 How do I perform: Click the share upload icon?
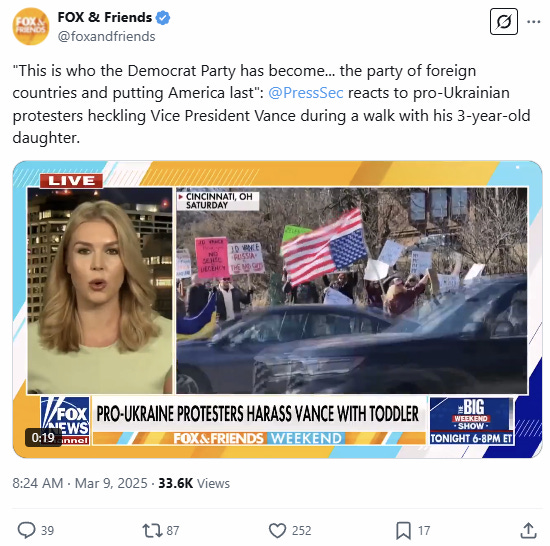528,530
